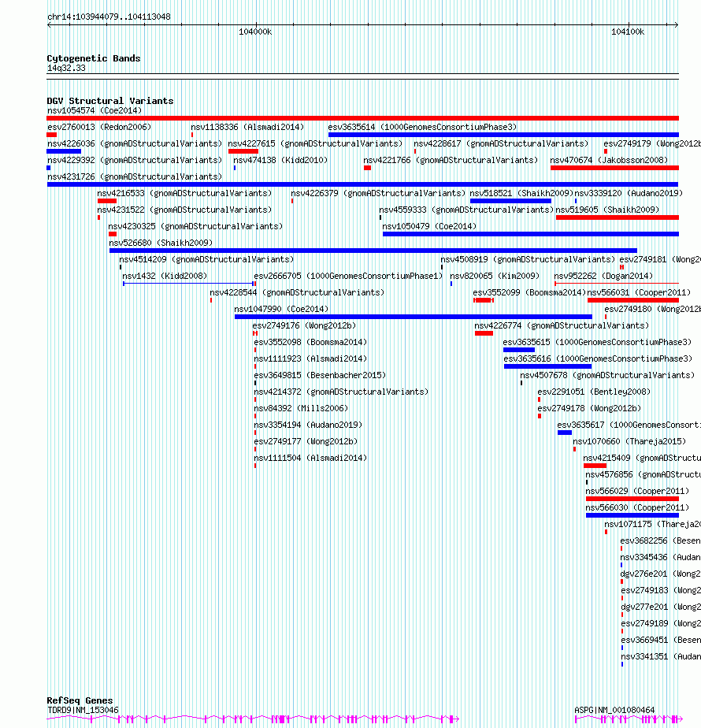Click the blue nsv1047990 variant bar
701x728 pixels.
point(414,317)
